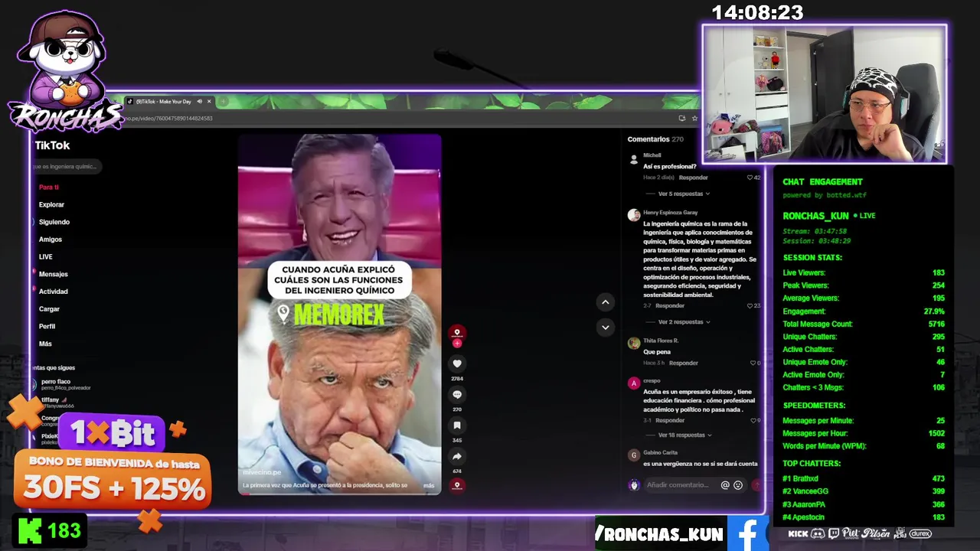Reply to Henry Espinoza Garay via Responder
980x551 pixels.
(x=670, y=306)
